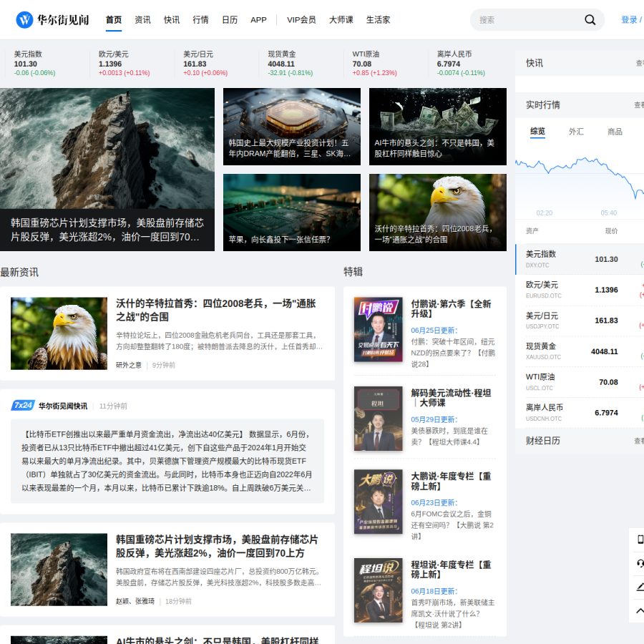The height and width of the screenshot is (644, 644).
Task: Open the AI牛市的悬头之剑 banner card
Action: coord(438,127)
